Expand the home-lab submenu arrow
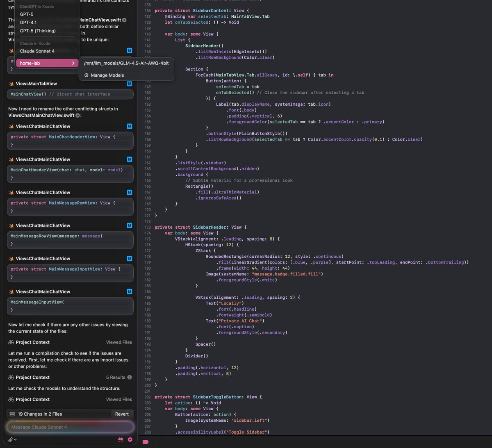This screenshot has height=448, width=492. pos(73,64)
